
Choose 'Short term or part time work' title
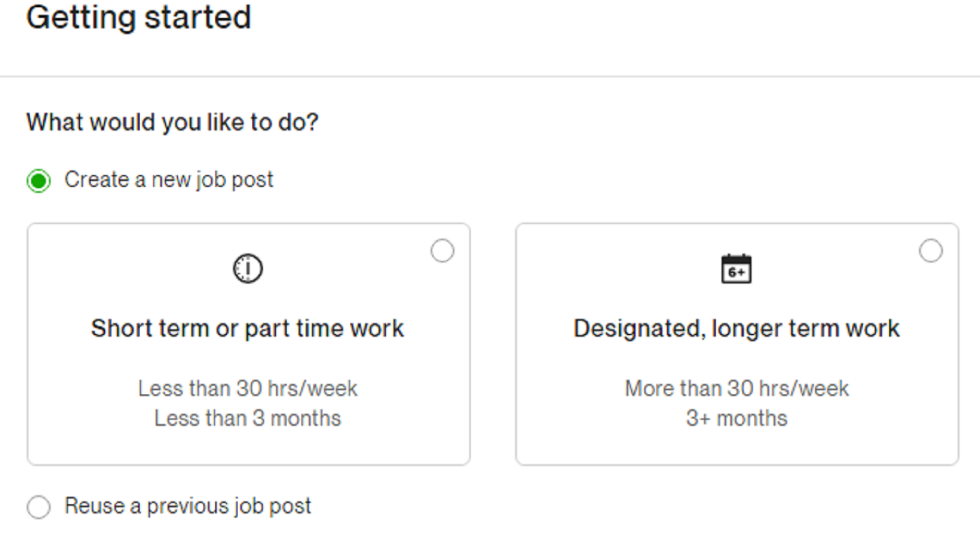(247, 328)
